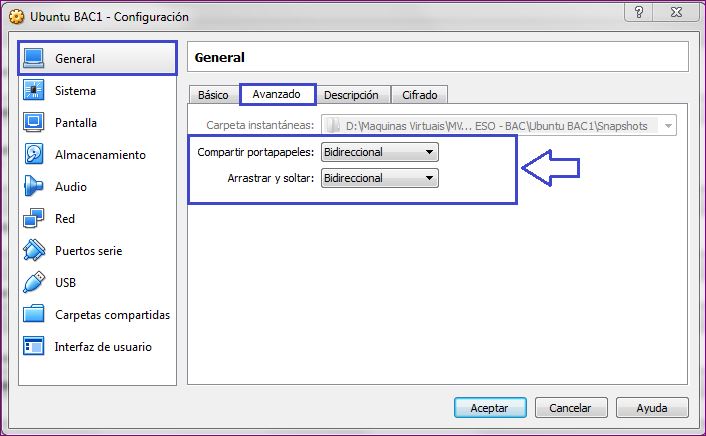The image size is (706, 436).
Task: Open the Pantalla monitor icon
Action: coord(35,123)
